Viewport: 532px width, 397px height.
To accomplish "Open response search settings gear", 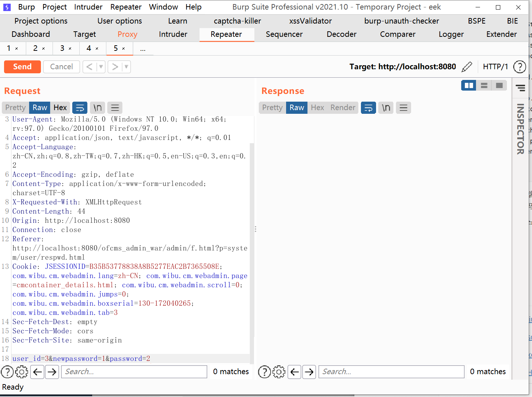I will (x=279, y=372).
